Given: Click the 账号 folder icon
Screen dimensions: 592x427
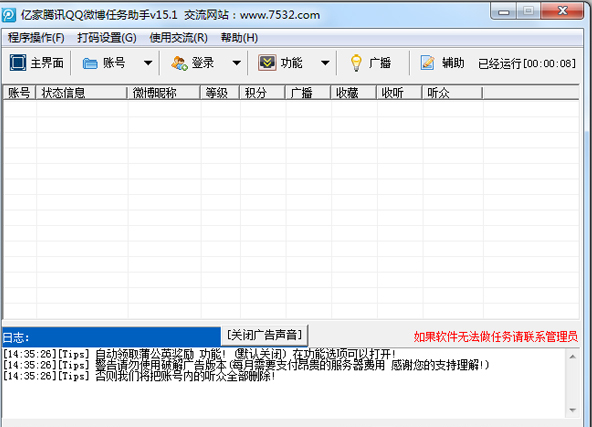Looking at the screenshot, I should [90, 63].
